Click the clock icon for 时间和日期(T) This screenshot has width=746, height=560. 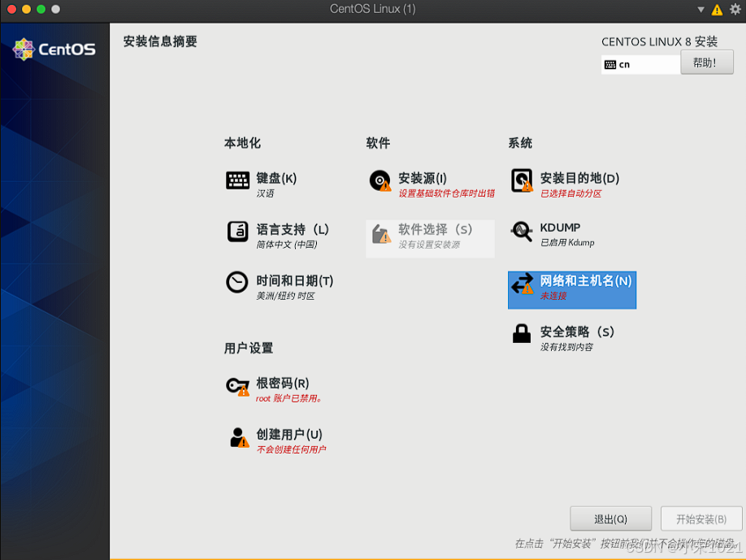[x=237, y=282]
